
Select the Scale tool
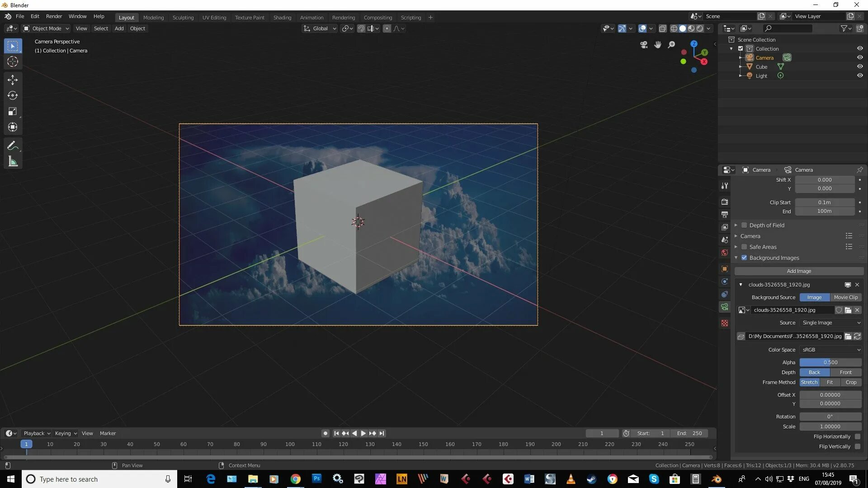tap(13, 112)
